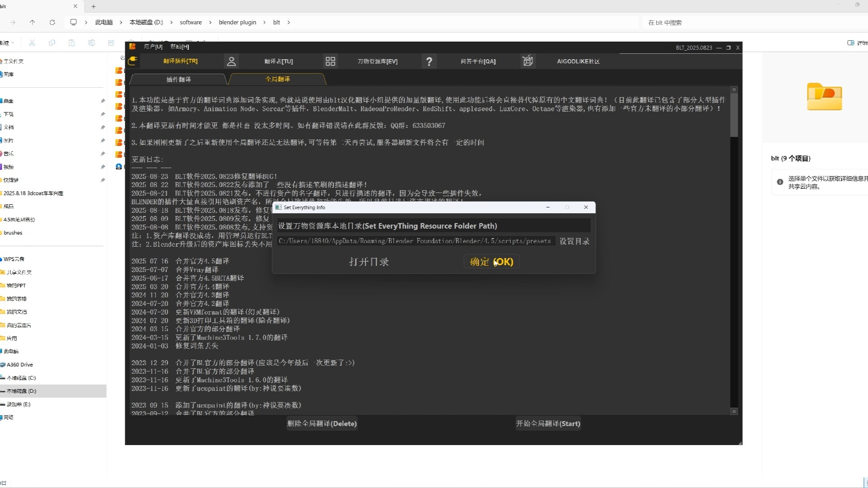Expand the chevron after software in breadcrumb

pos(210,22)
